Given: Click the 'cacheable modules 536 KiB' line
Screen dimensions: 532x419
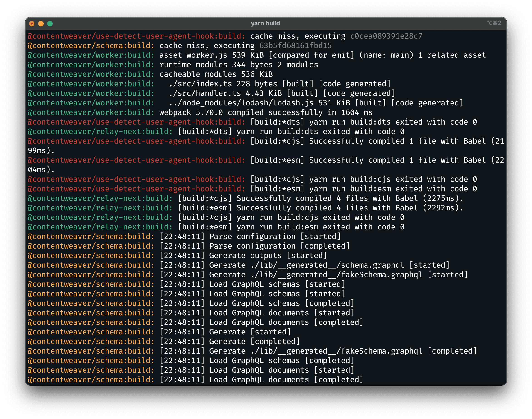Looking at the screenshot, I should tap(216, 74).
